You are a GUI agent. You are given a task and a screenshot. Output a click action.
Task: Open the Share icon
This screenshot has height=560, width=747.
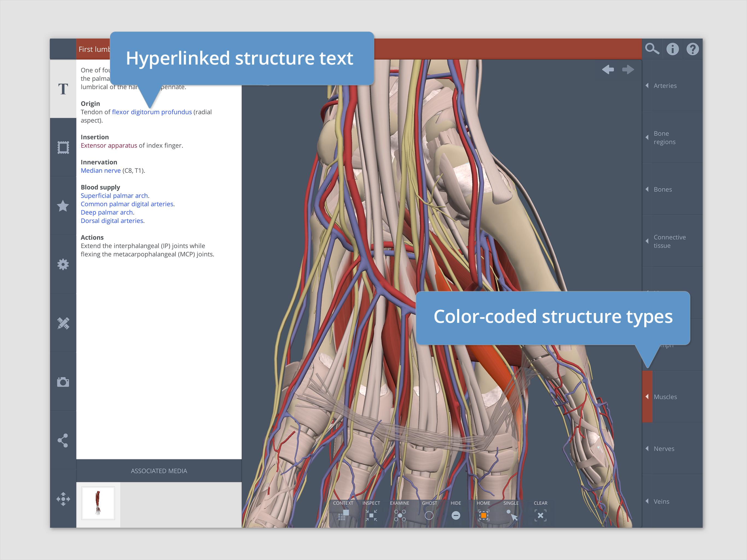click(x=63, y=441)
